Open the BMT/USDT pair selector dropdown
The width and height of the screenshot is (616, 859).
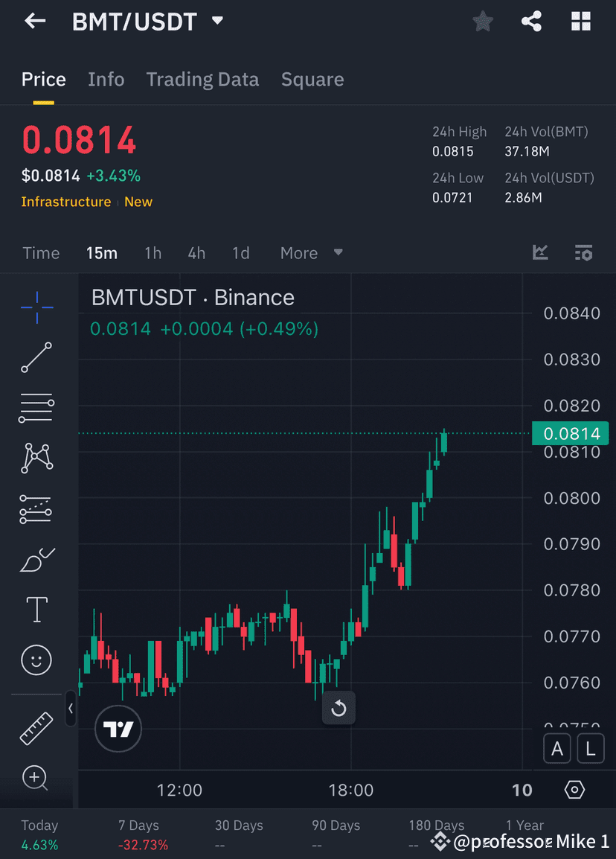coord(216,21)
